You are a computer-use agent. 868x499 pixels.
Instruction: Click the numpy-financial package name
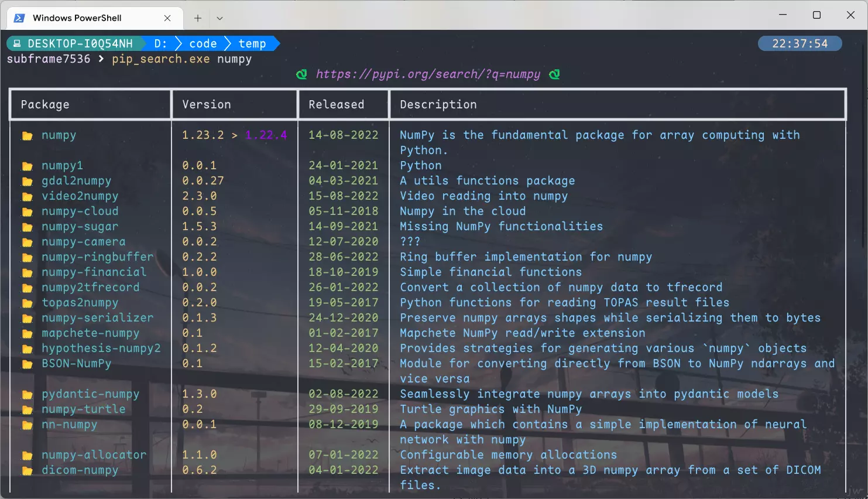tap(94, 272)
